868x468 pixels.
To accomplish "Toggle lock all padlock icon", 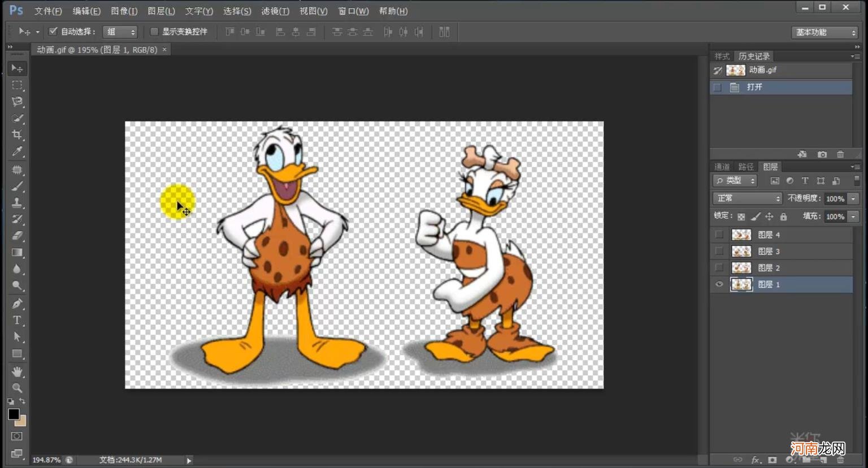I will tap(783, 216).
